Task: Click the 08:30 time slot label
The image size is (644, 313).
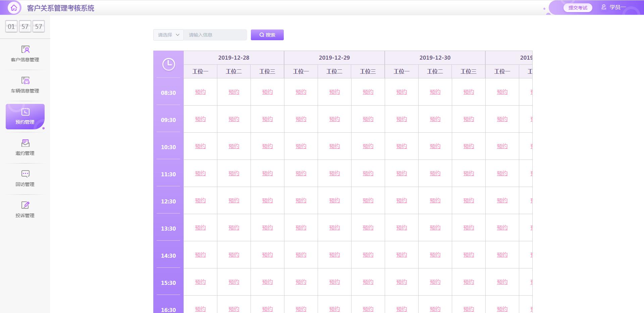Action: (168, 93)
